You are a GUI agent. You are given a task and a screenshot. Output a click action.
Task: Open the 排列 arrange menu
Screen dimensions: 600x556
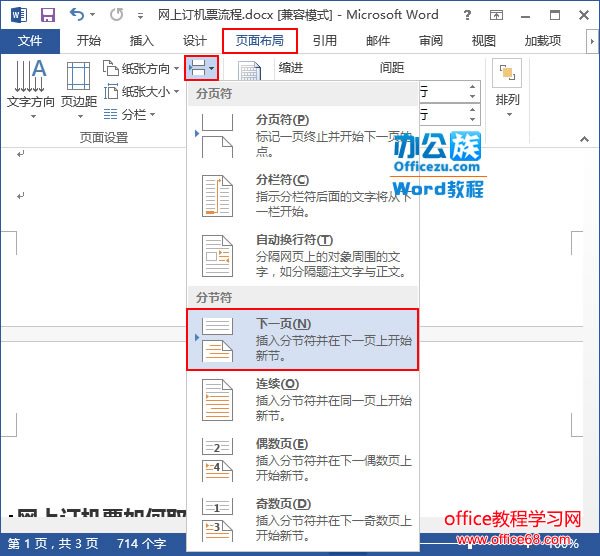click(507, 89)
